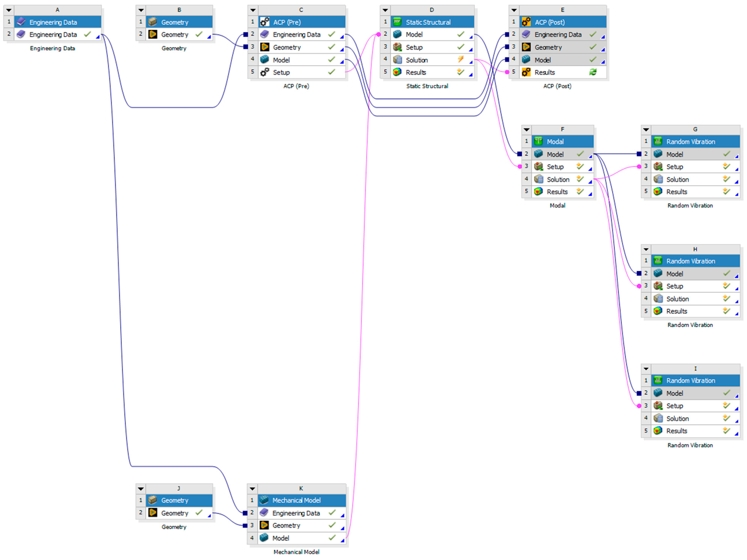Click the Mechanical Model title icon in system K

(264, 500)
